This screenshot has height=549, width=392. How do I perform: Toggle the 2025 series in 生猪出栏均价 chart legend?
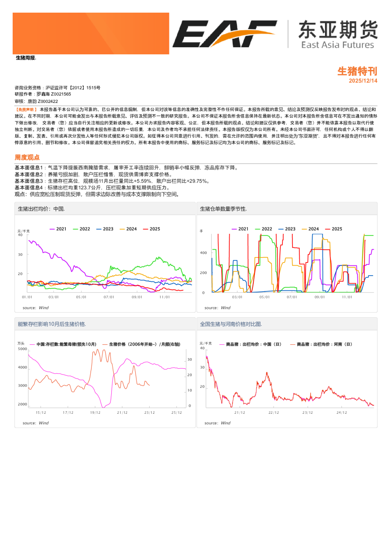[152, 229]
